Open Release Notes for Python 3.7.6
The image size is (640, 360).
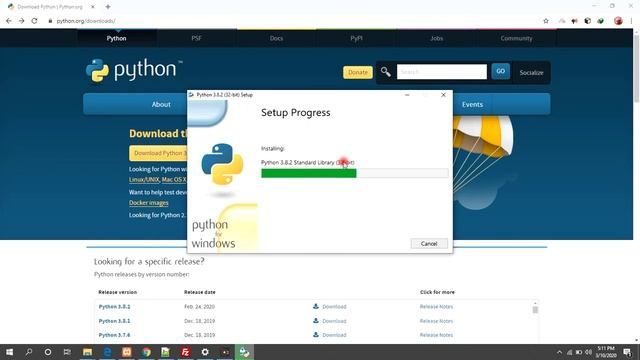click(x=436, y=335)
